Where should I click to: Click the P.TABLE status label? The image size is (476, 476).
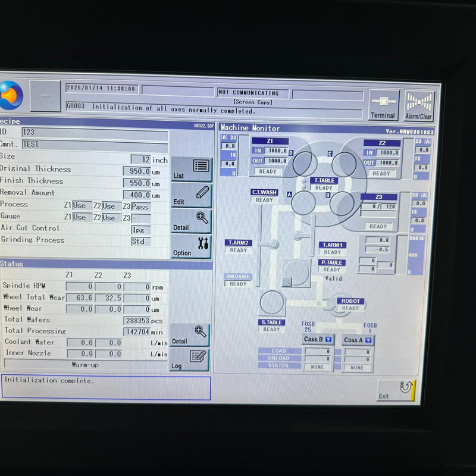(x=332, y=262)
